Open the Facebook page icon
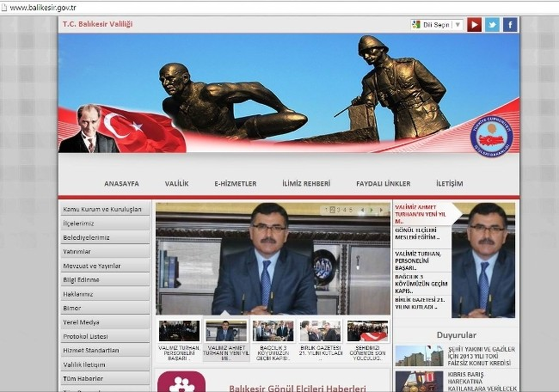 coord(510,24)
